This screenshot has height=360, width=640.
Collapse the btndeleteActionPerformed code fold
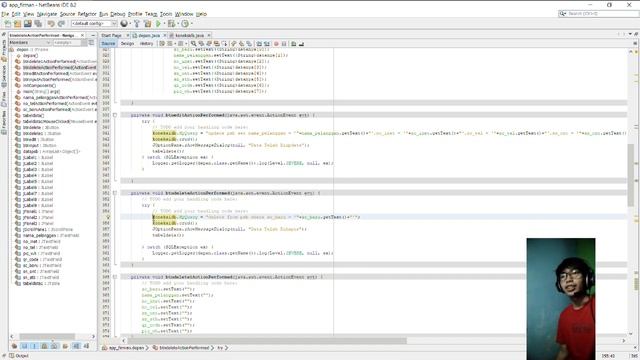(x=115, y=193)
